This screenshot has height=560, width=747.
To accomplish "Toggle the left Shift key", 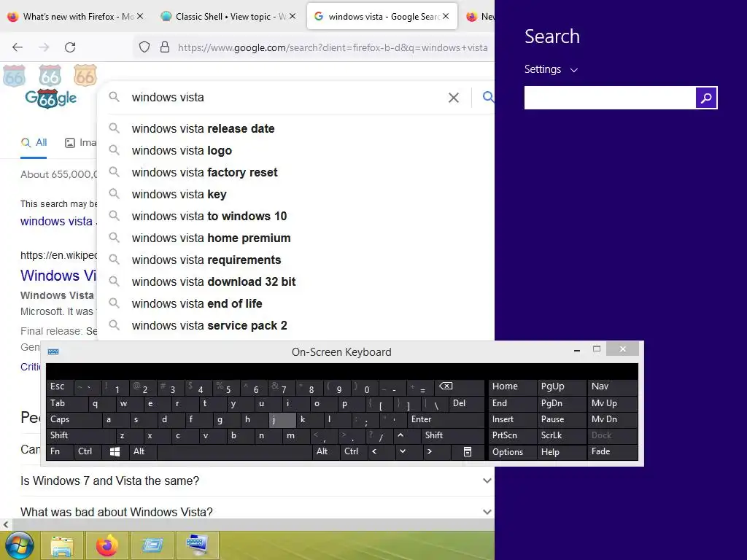I will pos(81,435).
